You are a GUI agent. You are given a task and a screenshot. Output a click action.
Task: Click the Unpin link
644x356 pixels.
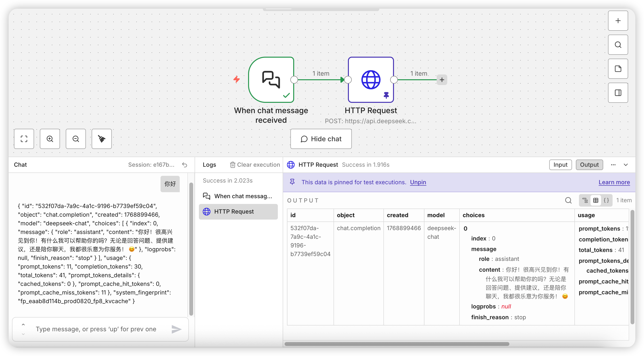point(418,182)
